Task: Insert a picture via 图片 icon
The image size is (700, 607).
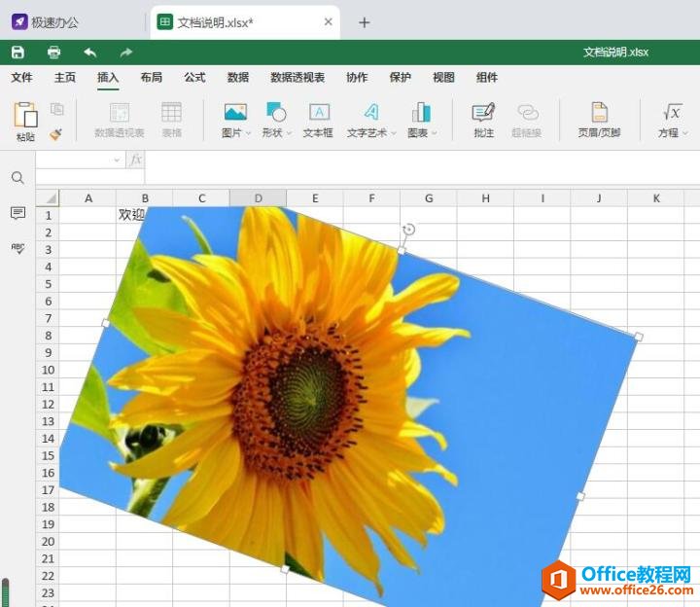Action: tap(235, 113)
